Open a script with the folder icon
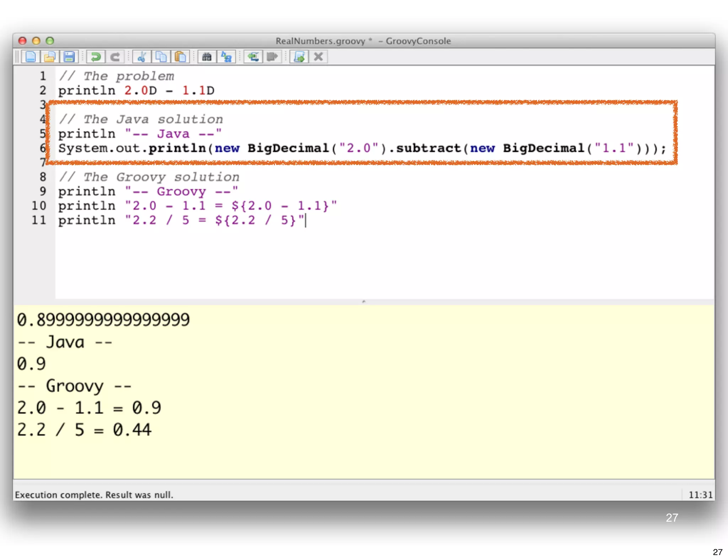 tap(50, 57)
